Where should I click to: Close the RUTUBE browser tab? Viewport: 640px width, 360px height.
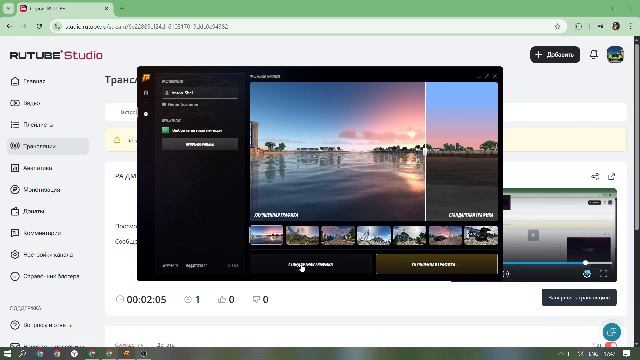[107, 8]
